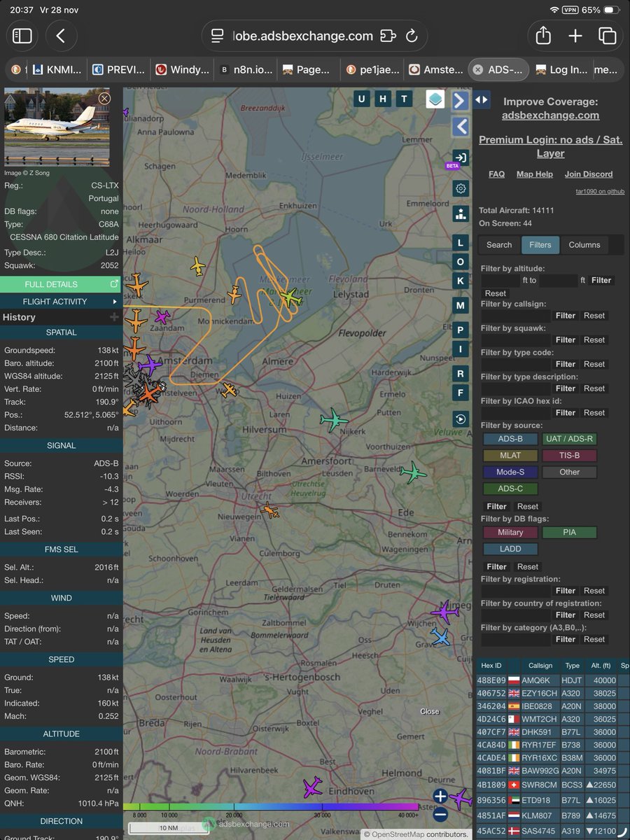This screenshot has height=840, width=630.
Task: Open the aircraft rankings statistics icon
Action: coord(460,213)
